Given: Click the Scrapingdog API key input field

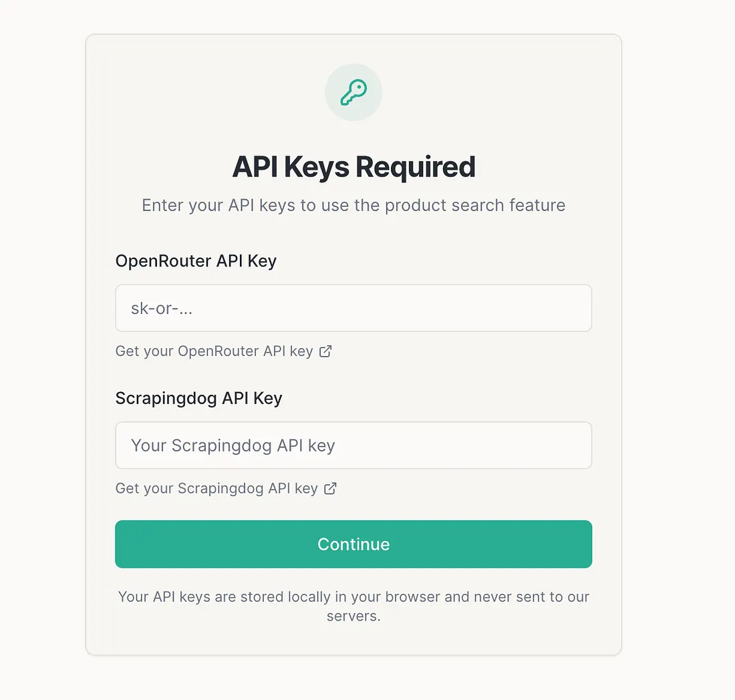Looking at the screenshot, I should pos(353,446).
